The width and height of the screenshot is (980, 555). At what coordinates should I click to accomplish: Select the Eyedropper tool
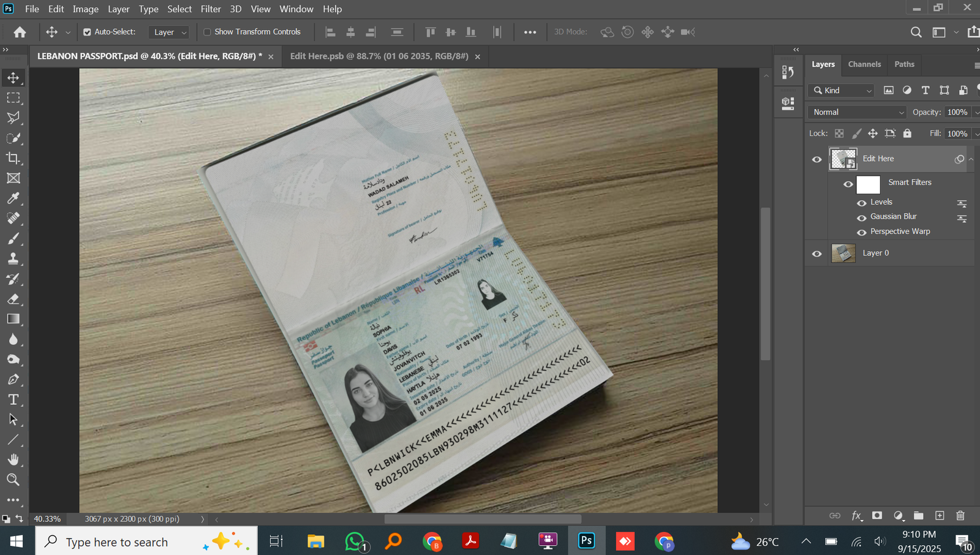point(13,198)
